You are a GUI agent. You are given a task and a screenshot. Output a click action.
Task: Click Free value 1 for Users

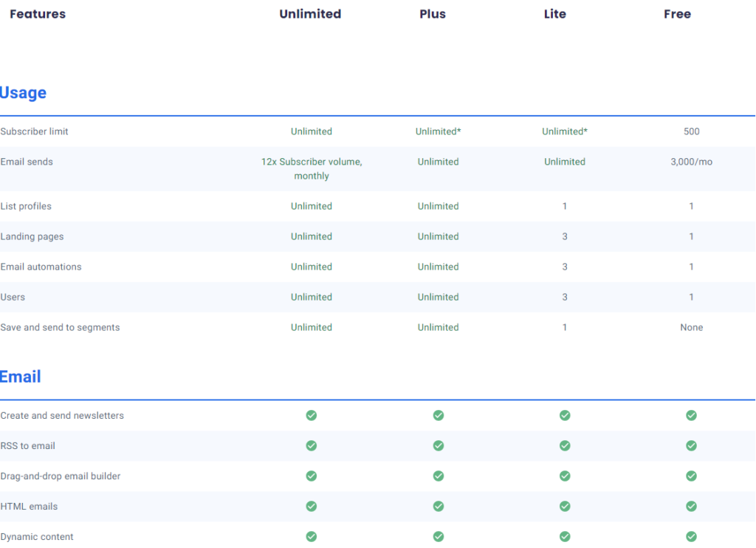point(691,297)
